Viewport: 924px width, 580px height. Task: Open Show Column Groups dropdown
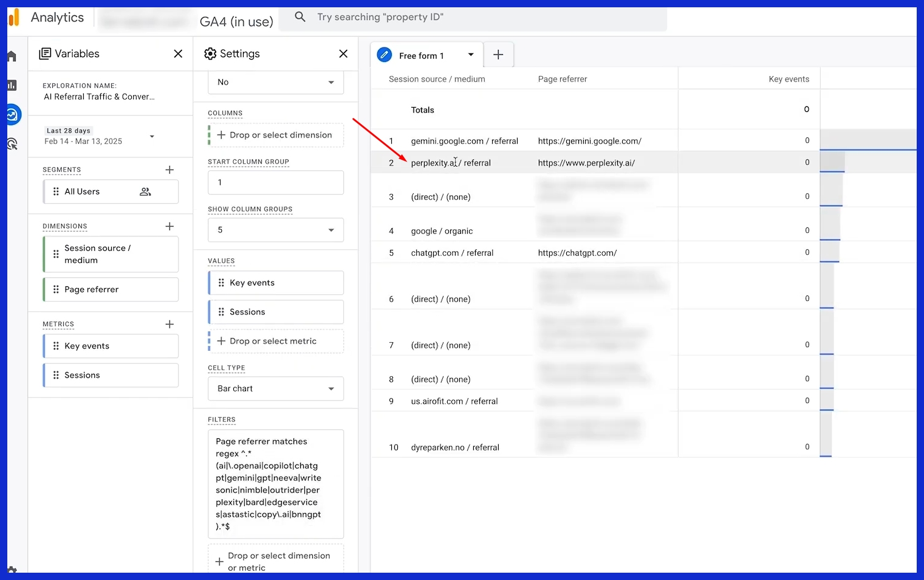pyautogui.click(x=276, y=230)
